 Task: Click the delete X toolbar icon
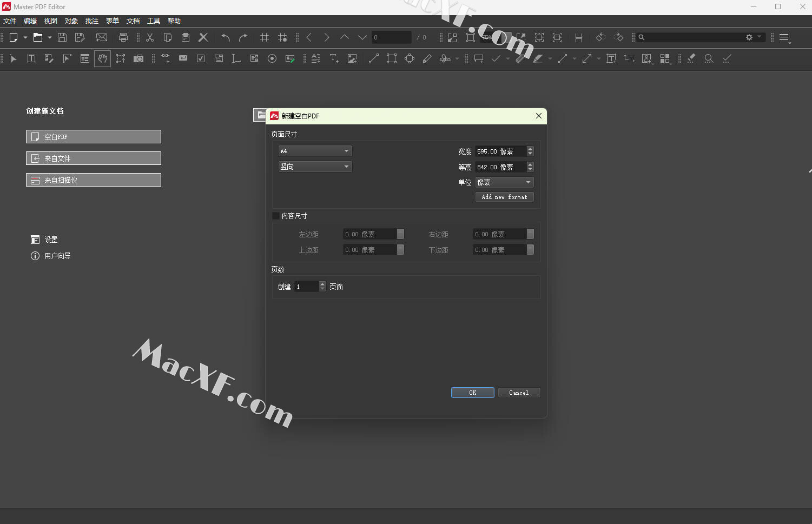pos(203,37)
